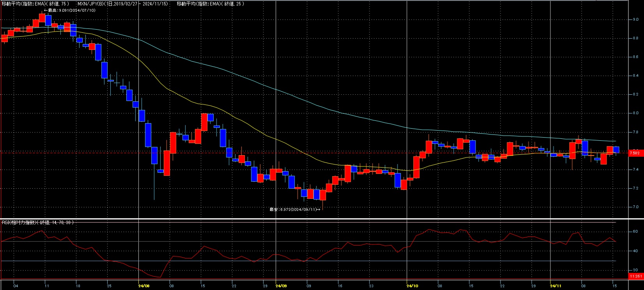Click the 25 date label
This screenshot has width=644, height=290.
[x=109, y=286]
